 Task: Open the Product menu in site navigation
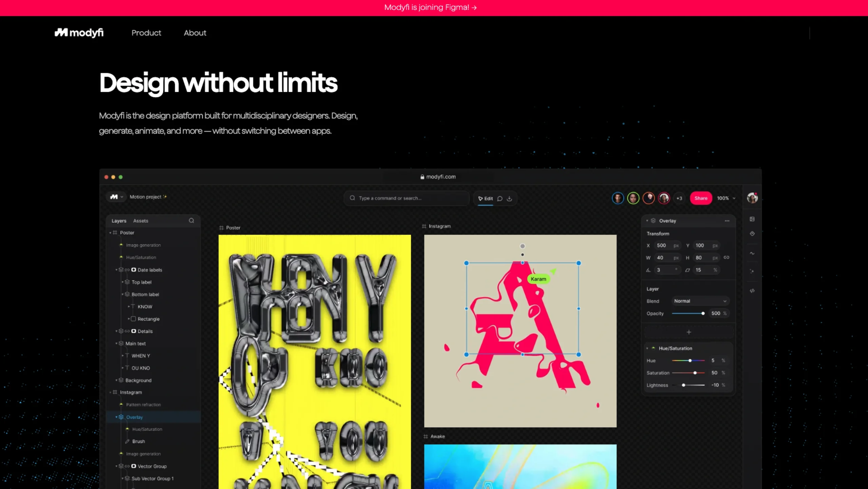tap(146, 33)
